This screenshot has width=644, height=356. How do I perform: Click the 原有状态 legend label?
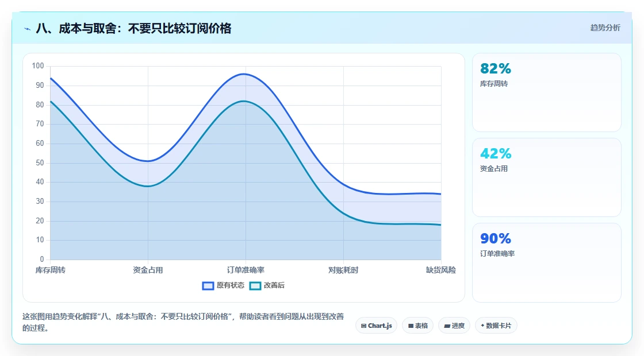[x=231, y=285]
